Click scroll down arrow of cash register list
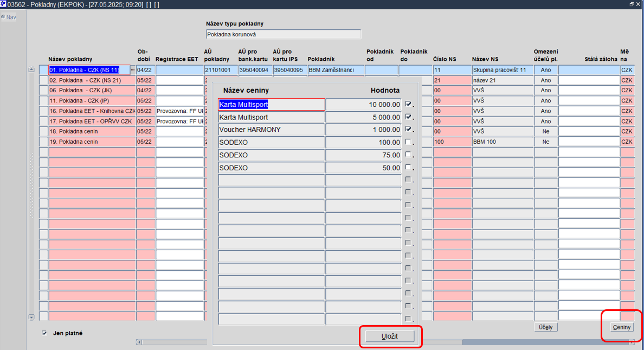This screenshot has height=350, width=644. (31, 317)
